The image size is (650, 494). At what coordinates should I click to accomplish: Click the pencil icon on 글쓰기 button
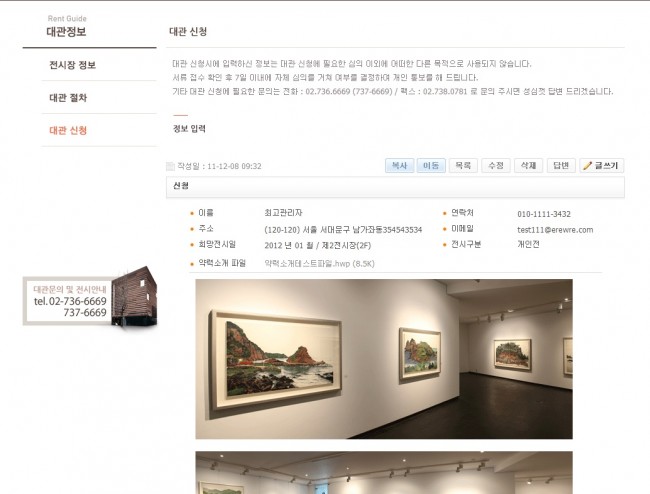click(x=587, y=166)
